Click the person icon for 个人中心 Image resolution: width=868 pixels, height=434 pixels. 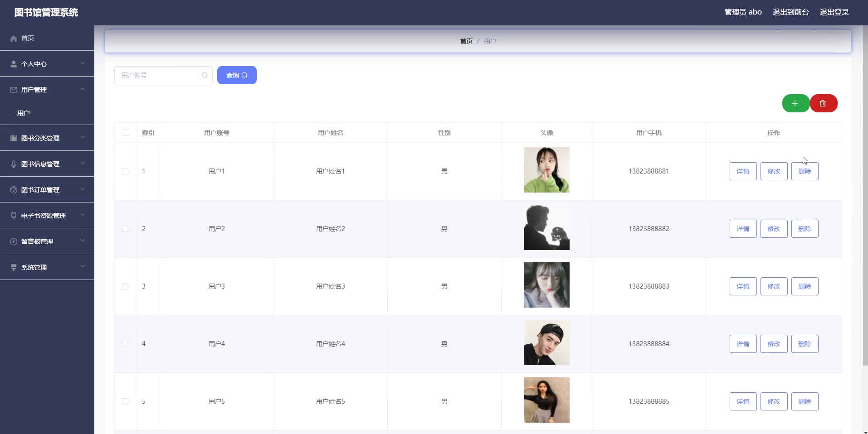tap(14, 64)
